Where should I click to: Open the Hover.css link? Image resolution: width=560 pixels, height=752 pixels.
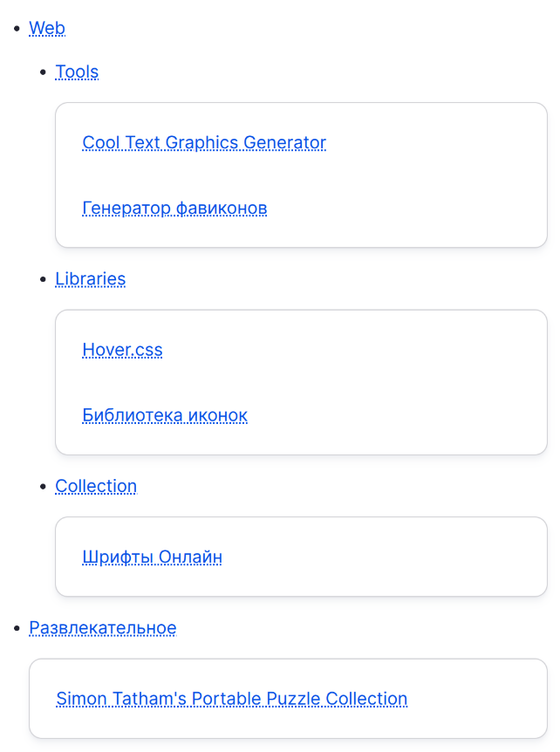point(122,350)
